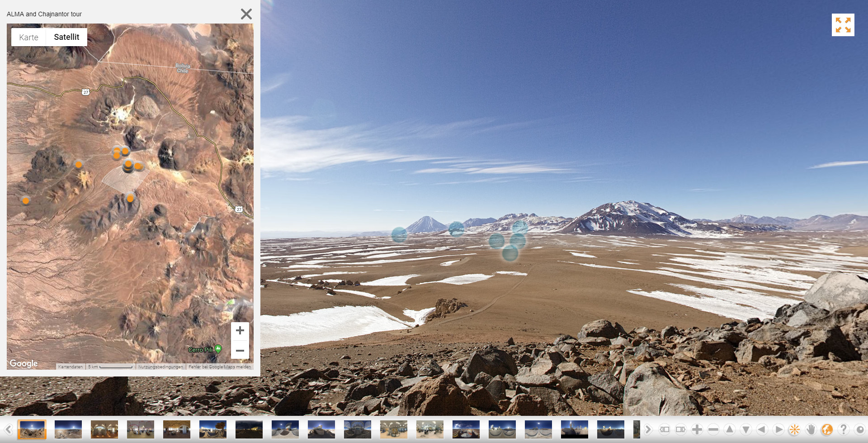
Task: Click the zoom in plus icon in bottom toolbar
Action: pyautogui.click(x=697, y=429)
